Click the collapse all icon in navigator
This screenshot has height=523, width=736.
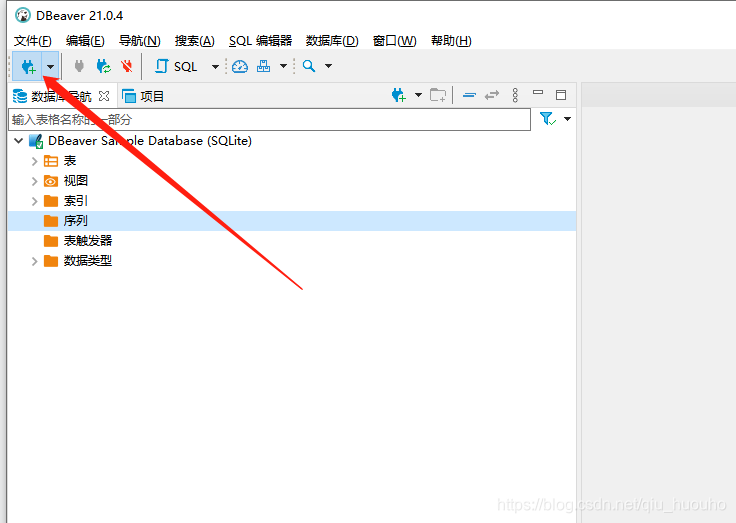pyautogui.click(x=469, y=95)
